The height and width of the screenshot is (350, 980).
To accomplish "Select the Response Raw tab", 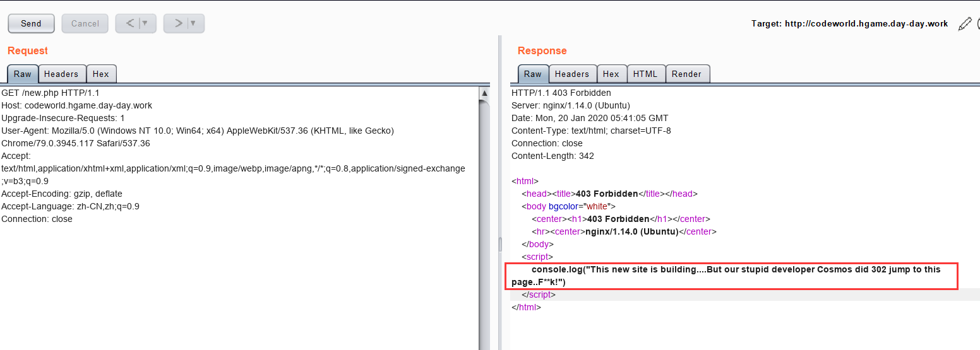I will [533, 74].
